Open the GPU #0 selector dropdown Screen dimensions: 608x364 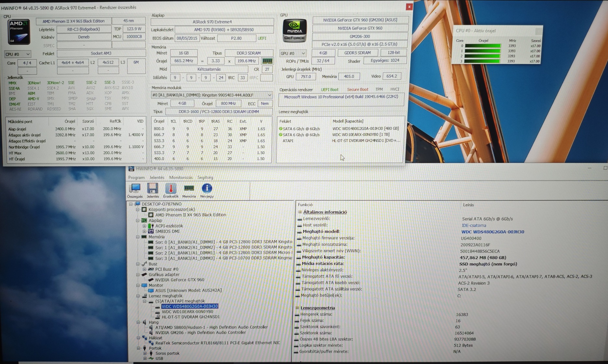pyautogui.click(x=293, y=53)
